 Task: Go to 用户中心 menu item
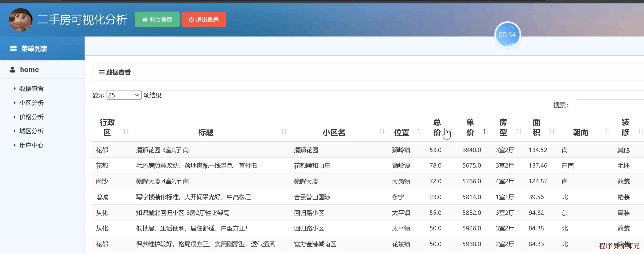tap(31, 146)
